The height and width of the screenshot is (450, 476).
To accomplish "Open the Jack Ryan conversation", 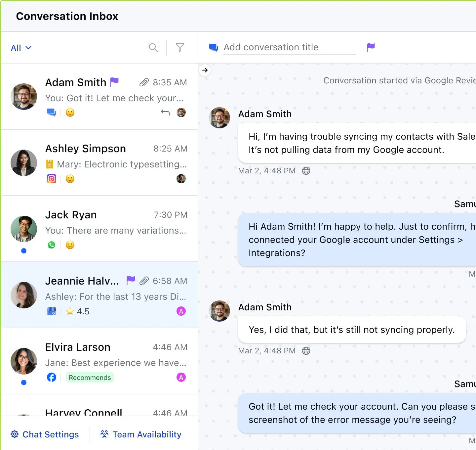I will pos(99,228).
